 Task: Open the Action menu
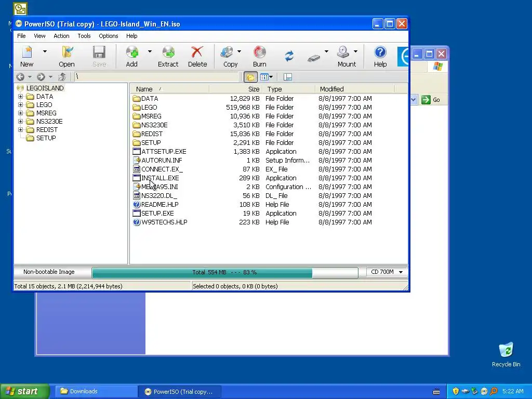point(61,36)
